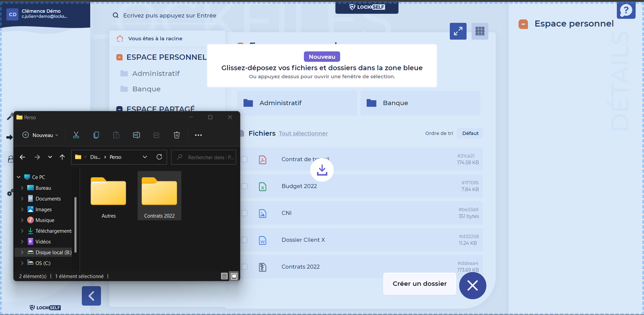This screenshot has width=644, height=315.
Task: Open the Explorer more options ellipsis menu
Action: [x=198, y=135]
